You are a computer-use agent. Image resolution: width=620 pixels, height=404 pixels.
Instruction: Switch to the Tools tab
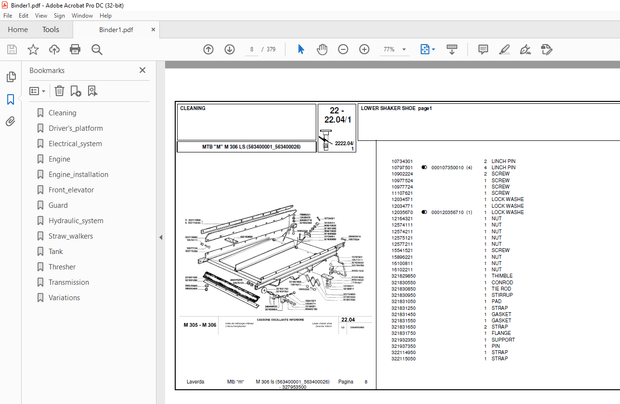pos(51,30)
